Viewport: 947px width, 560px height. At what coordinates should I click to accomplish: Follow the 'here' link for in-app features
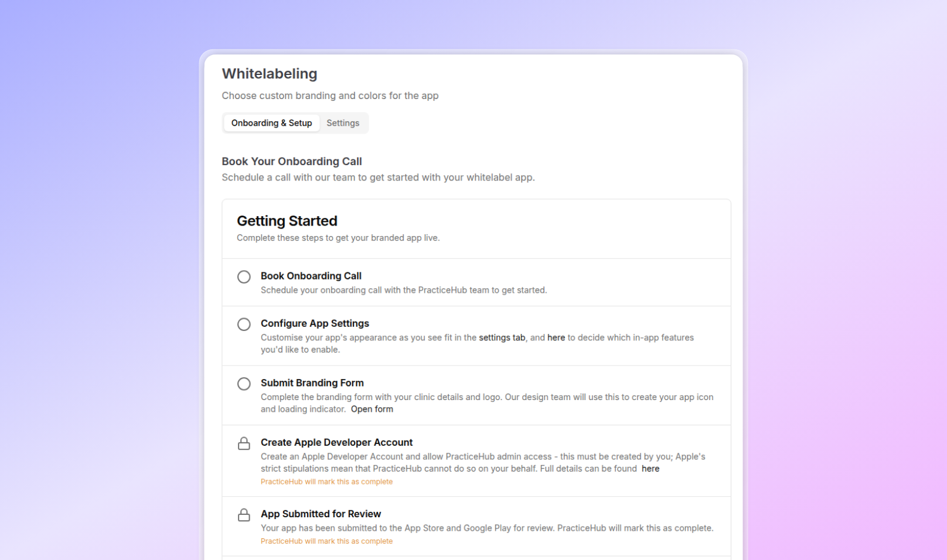556,337
